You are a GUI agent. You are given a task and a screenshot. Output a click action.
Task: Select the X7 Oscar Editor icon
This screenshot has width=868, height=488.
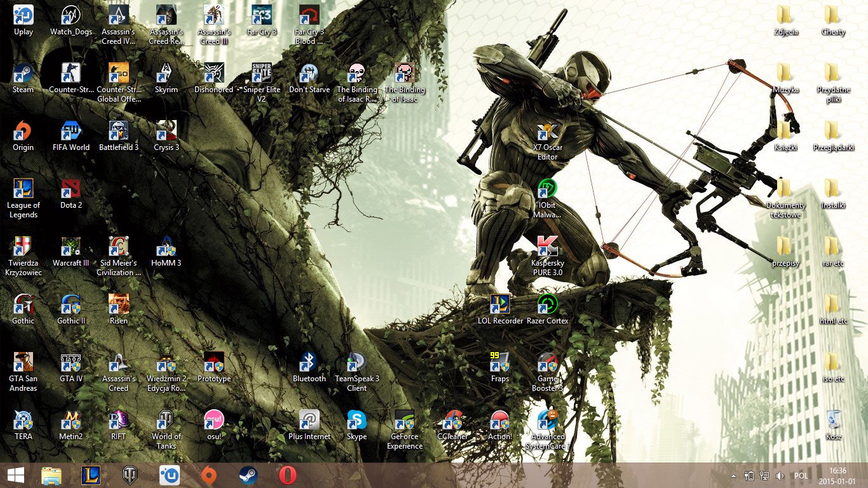pyautogui.click(x=548, y=140)
